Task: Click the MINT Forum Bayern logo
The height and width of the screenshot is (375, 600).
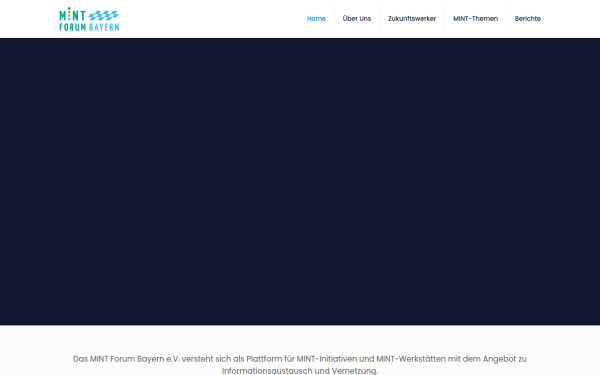Action: pos(89,19)
